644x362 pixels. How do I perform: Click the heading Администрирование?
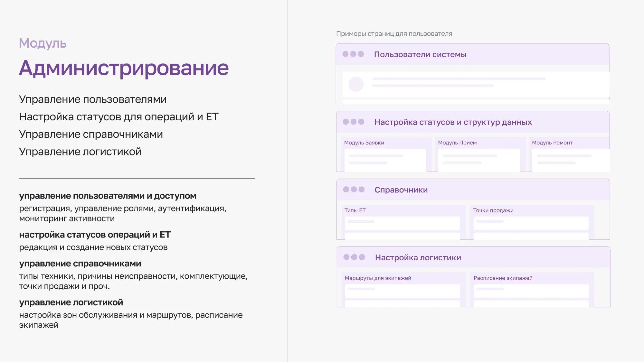coord(124,68)
